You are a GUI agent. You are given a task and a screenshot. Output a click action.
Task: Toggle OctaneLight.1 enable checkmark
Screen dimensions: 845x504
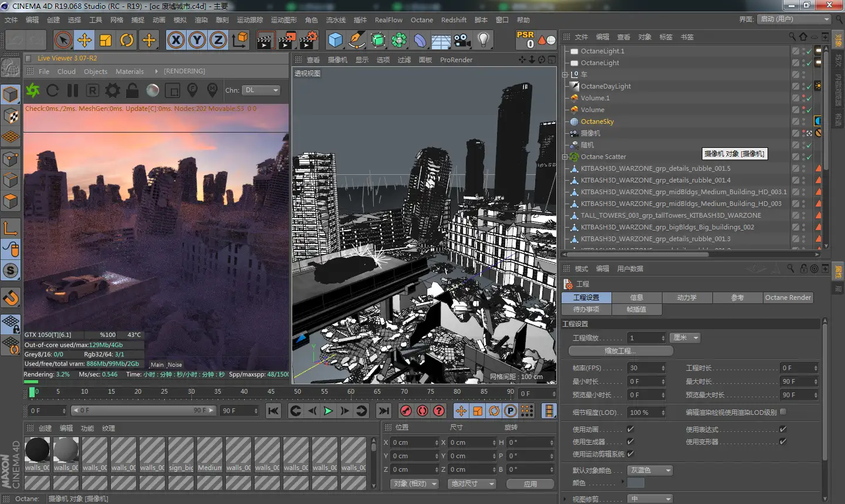click(809, 51)
